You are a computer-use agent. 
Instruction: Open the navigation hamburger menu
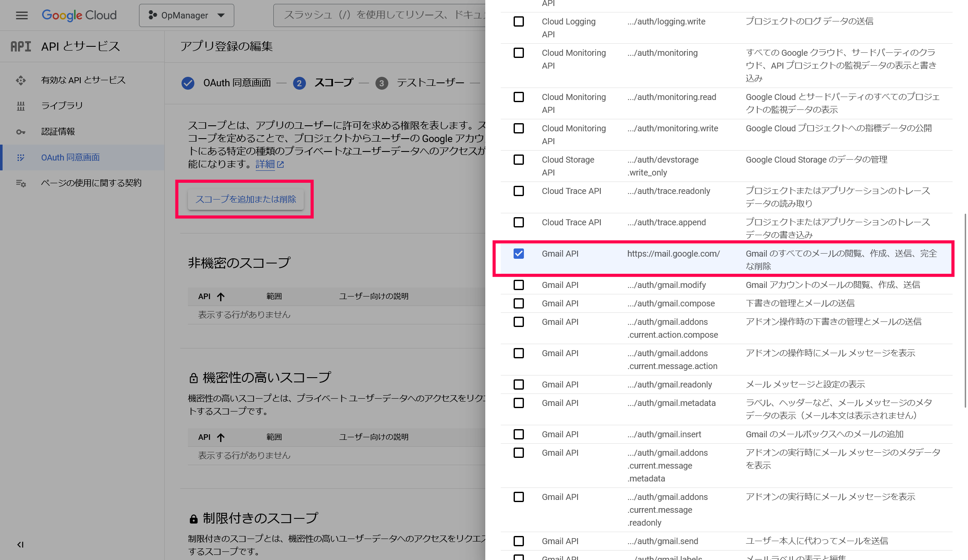(x=21, y=15)
